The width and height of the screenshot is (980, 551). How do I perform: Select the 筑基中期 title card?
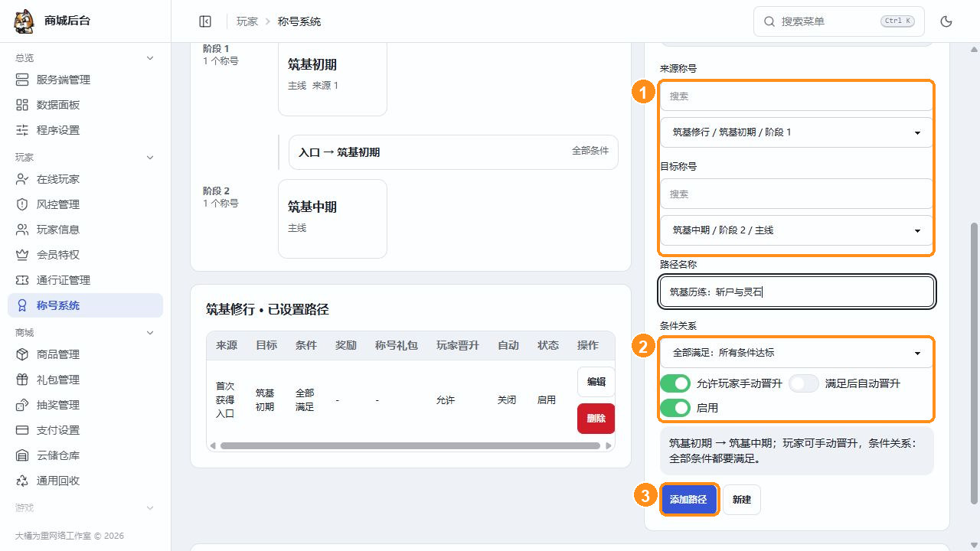point(332,219)
